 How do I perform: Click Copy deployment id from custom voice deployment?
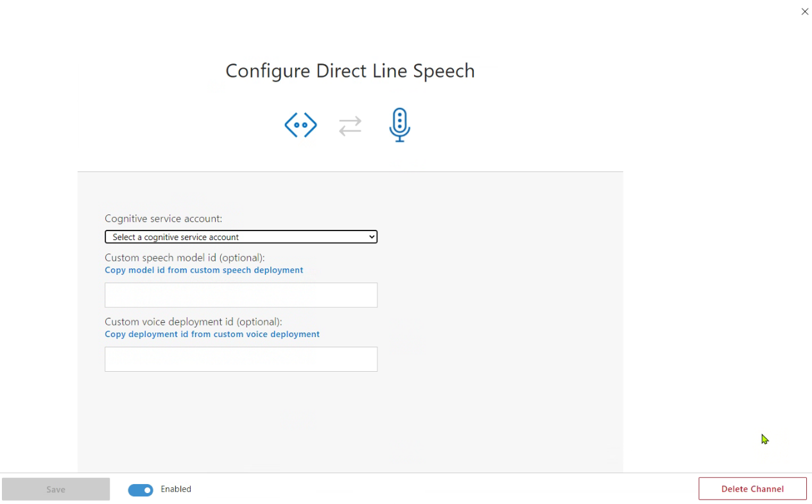tap(212, 334)
